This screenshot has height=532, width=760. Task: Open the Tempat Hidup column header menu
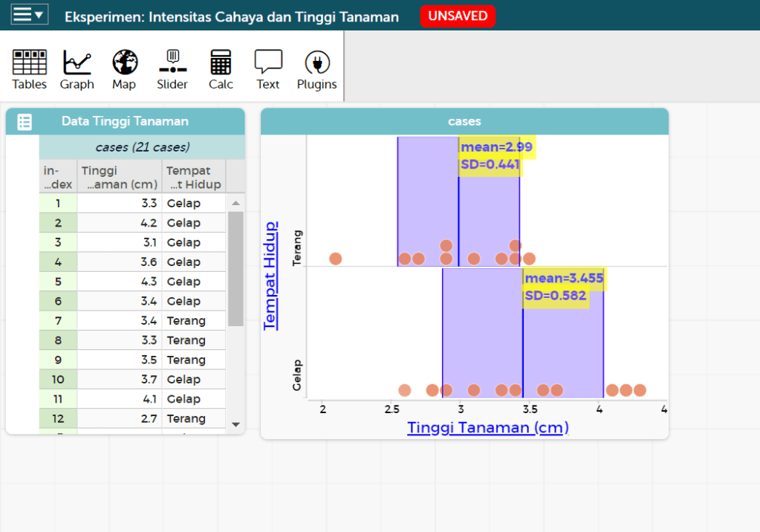pos(193,177)
